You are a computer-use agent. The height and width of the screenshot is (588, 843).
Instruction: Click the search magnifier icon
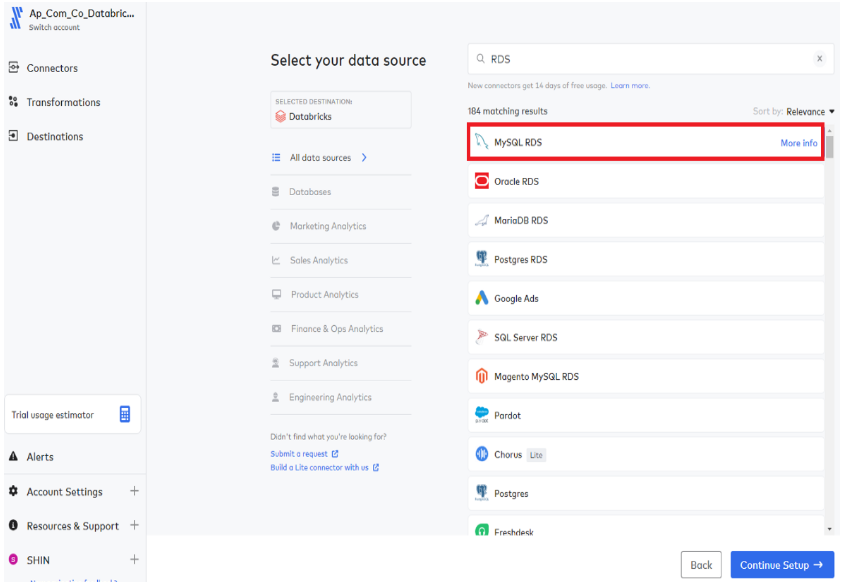point(481,59)
